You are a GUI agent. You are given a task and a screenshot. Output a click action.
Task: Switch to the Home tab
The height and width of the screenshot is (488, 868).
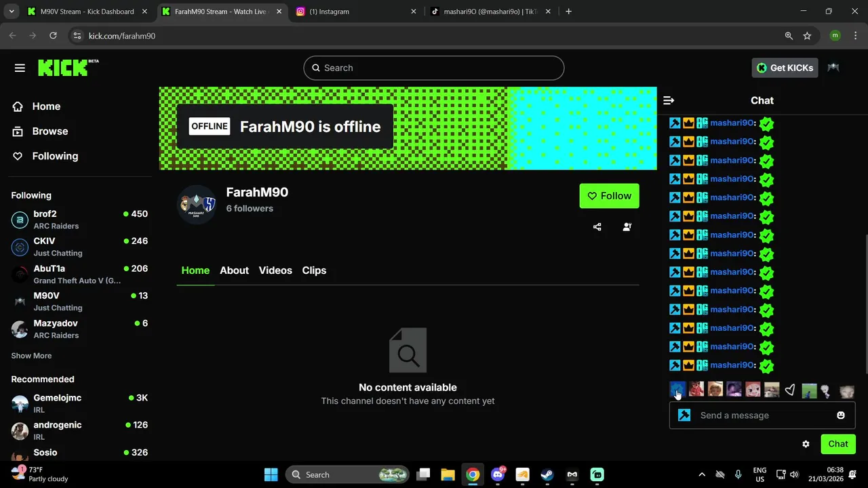195,270
